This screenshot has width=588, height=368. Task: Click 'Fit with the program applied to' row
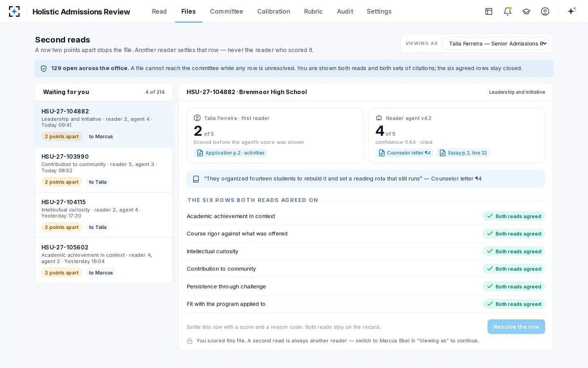(366, 304)
